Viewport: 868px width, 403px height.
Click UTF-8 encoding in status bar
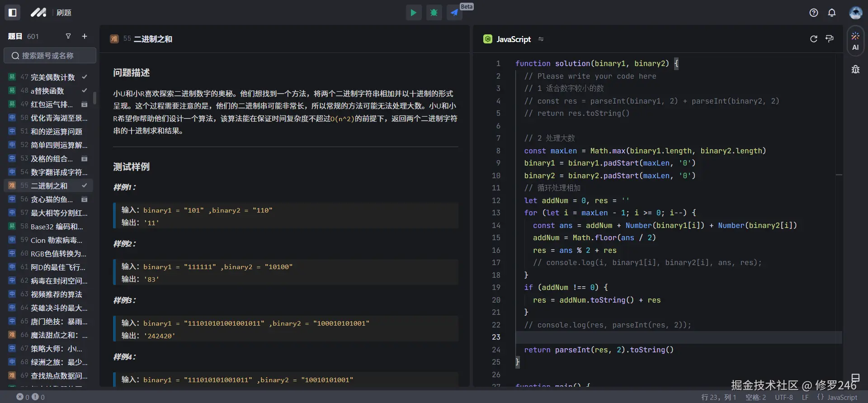[x=784, y=397]
